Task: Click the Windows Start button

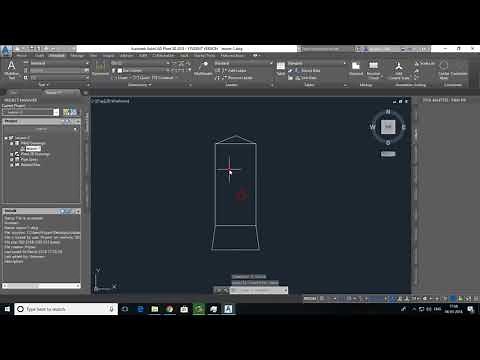Action: 7,309
